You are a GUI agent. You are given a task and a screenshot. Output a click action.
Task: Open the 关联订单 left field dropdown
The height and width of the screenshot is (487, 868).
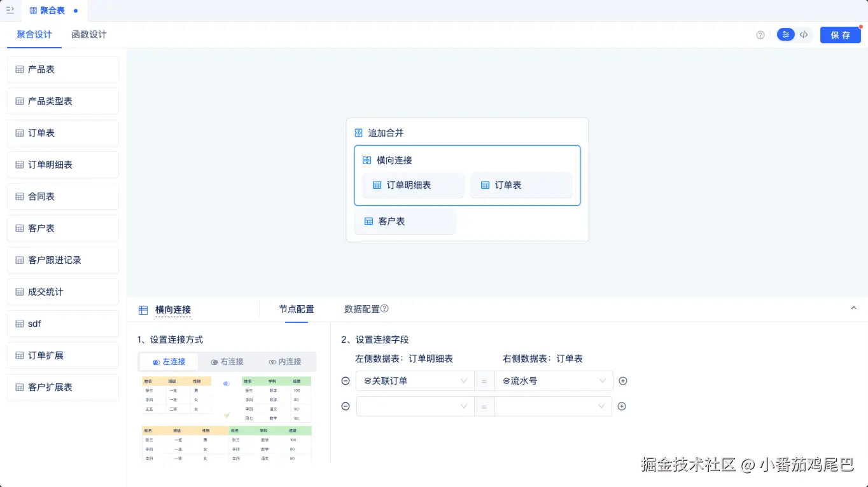click(415, 381)
